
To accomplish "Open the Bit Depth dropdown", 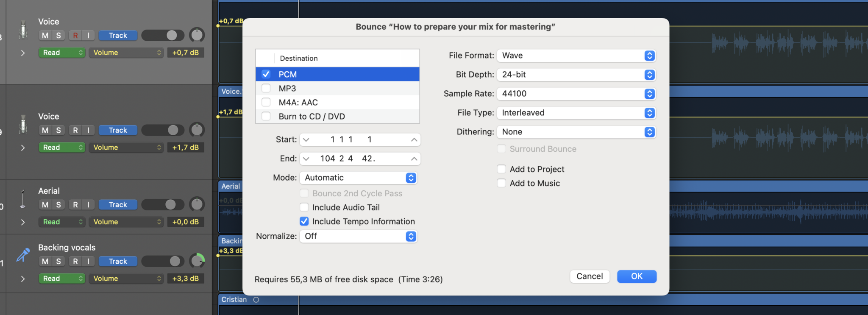I will 576,75.
